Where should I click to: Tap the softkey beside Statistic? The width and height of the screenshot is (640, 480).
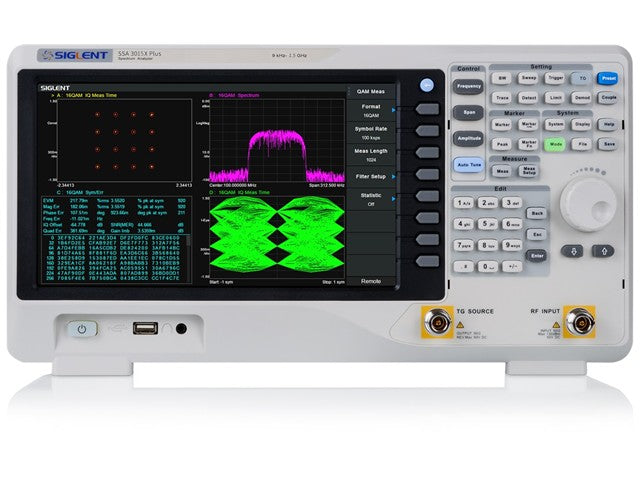coord(427,196)
